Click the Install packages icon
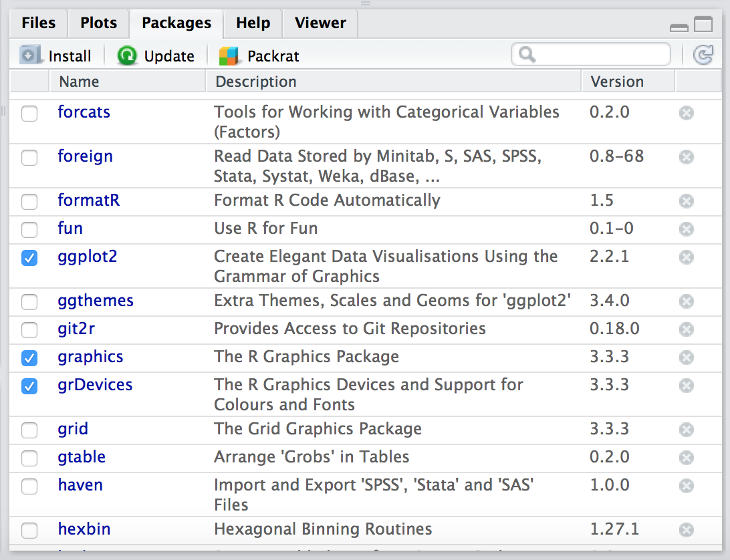 (29, 55)
